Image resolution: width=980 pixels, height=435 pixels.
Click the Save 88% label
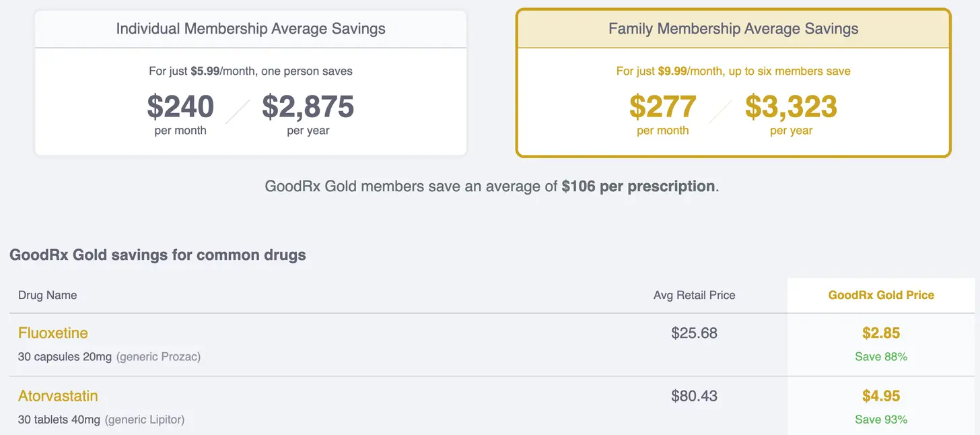pos(880,356)
